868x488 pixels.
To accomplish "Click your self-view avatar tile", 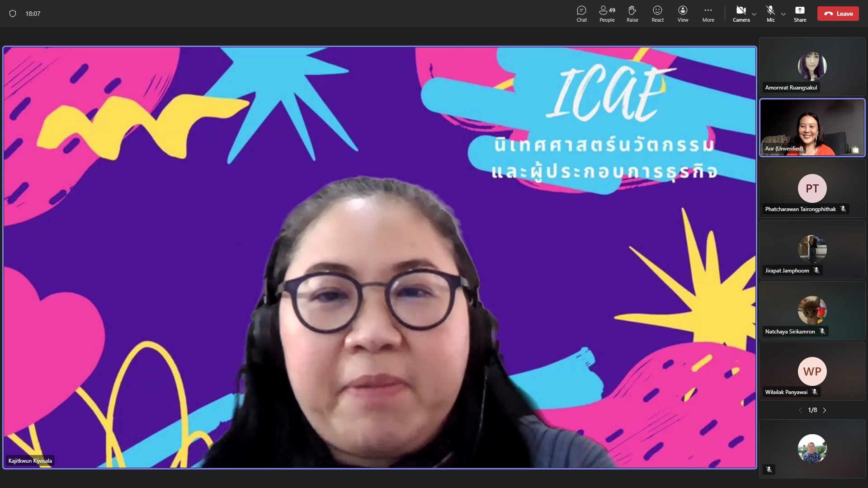I will [812, 449].
